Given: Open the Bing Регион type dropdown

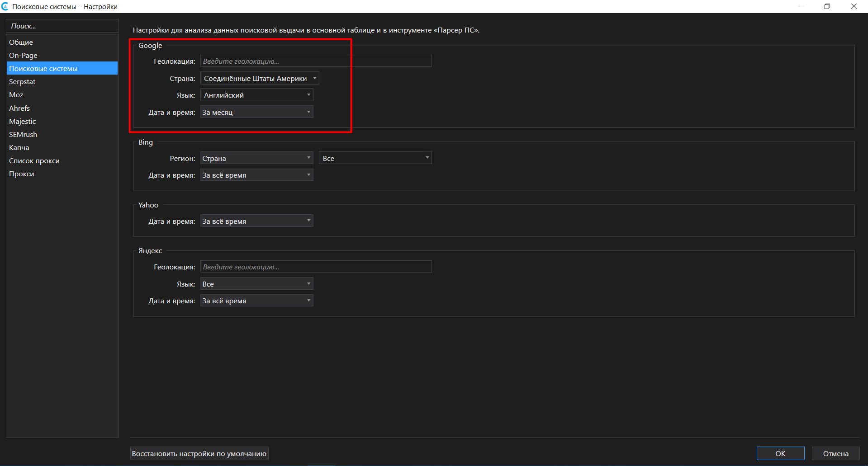Looking at the screenshot, I should [256, 158].
